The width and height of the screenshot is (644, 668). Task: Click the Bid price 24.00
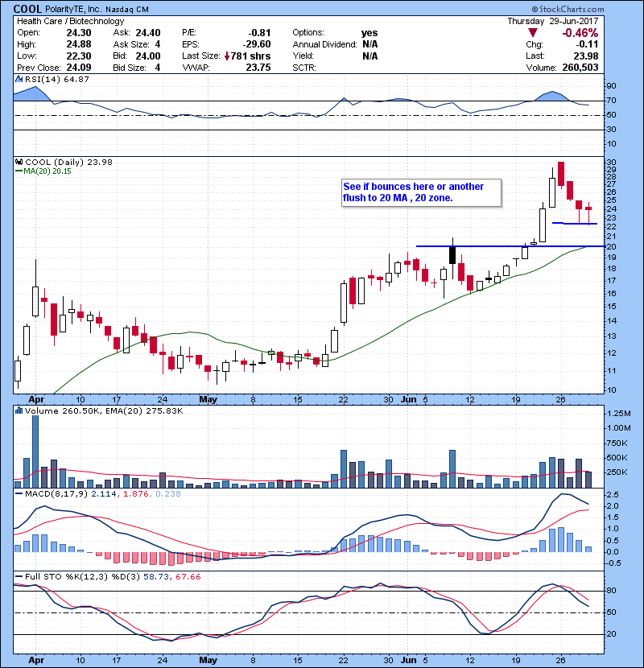[148, 56]
